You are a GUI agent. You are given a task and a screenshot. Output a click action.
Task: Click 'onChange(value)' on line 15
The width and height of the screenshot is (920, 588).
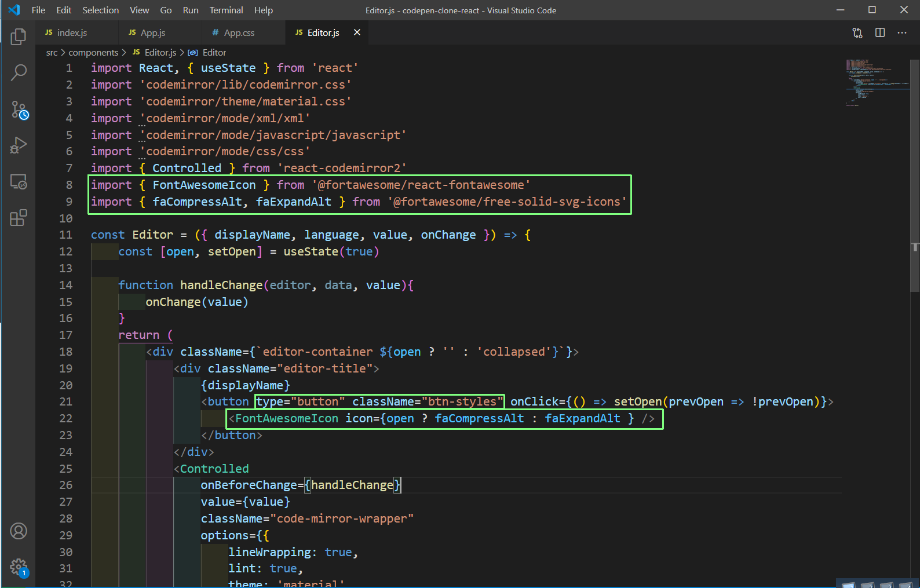197,302
